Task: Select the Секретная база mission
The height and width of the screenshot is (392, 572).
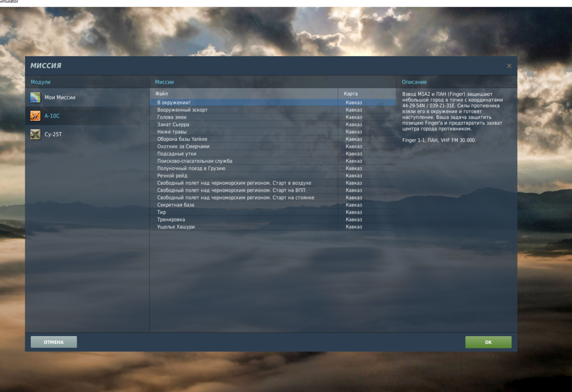Action: click(273, 205)
